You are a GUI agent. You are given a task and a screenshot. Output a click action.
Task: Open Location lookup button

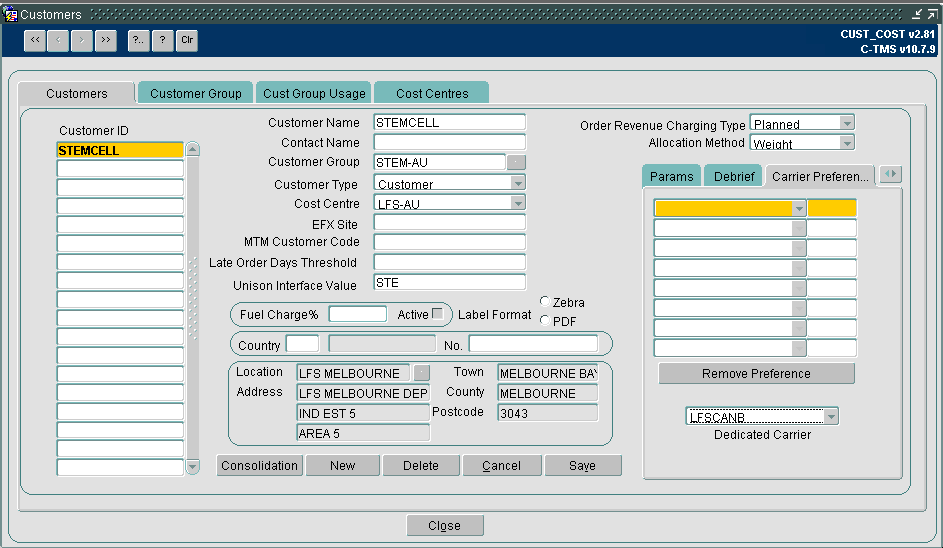422,373
